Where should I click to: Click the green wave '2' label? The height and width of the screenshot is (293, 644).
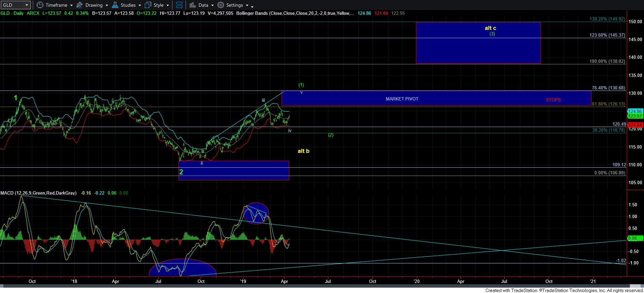pos(181,172)
